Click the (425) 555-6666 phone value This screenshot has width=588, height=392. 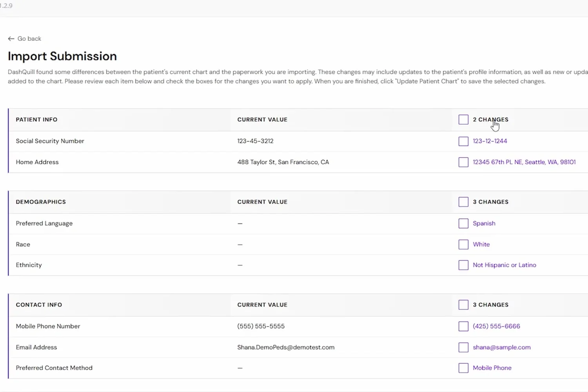point(496,327)
